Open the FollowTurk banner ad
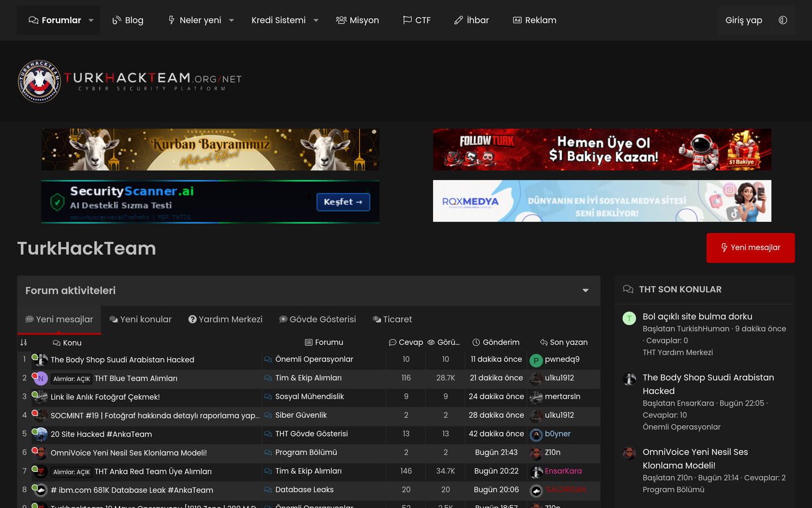The width and height of the screenshot is (812, 508). pyautogui.click(x=602, y=150)
